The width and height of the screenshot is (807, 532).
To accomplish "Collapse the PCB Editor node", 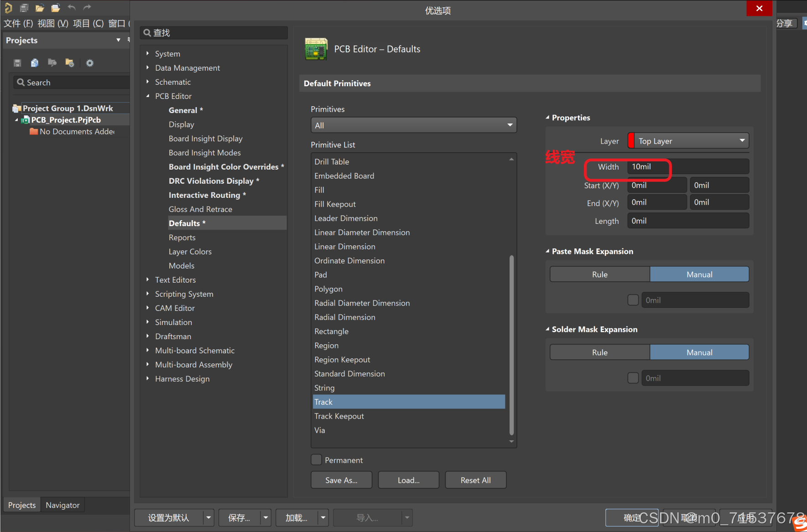I will pyautogui.click(x=148, y=96).
